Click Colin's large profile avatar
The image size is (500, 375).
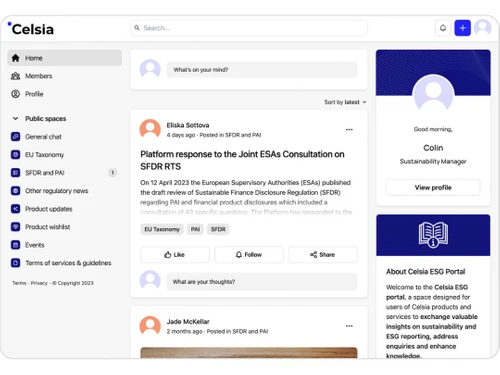(x=433, y=94)
